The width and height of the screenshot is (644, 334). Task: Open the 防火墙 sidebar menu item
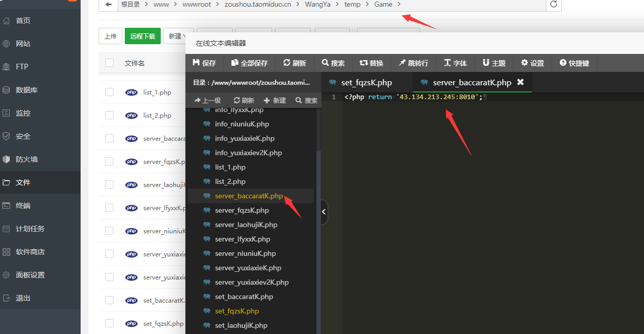27,159
